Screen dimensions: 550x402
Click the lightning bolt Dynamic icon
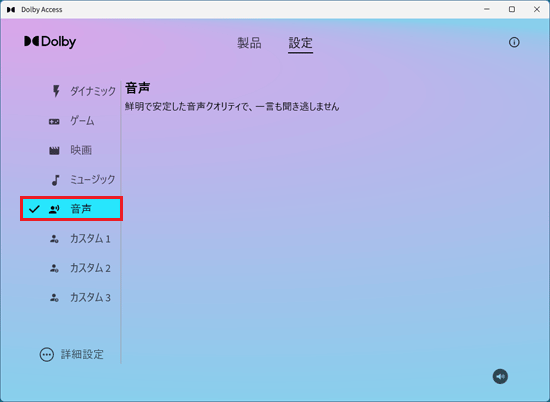(56, 91)
